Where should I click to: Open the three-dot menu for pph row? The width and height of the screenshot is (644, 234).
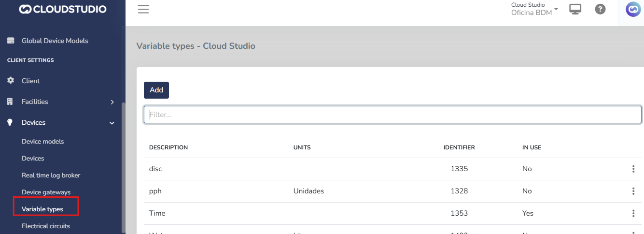(x=633, y=191)
